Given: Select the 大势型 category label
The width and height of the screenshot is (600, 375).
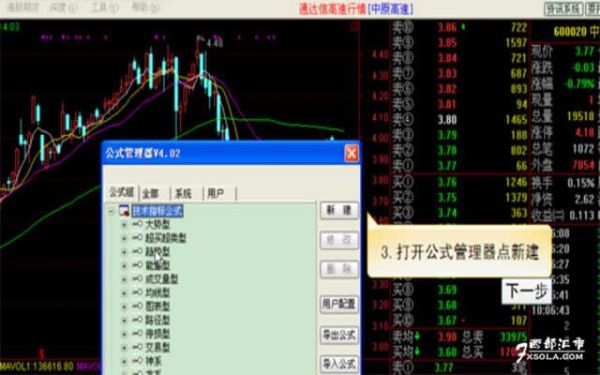Looking at the screenshot, I should (157, 225).
